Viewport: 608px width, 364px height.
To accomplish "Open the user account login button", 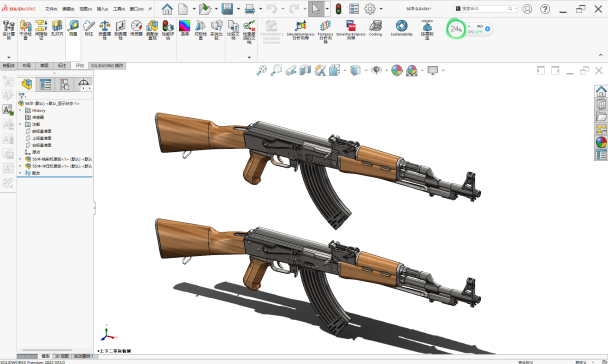I will tap(527, 9).
